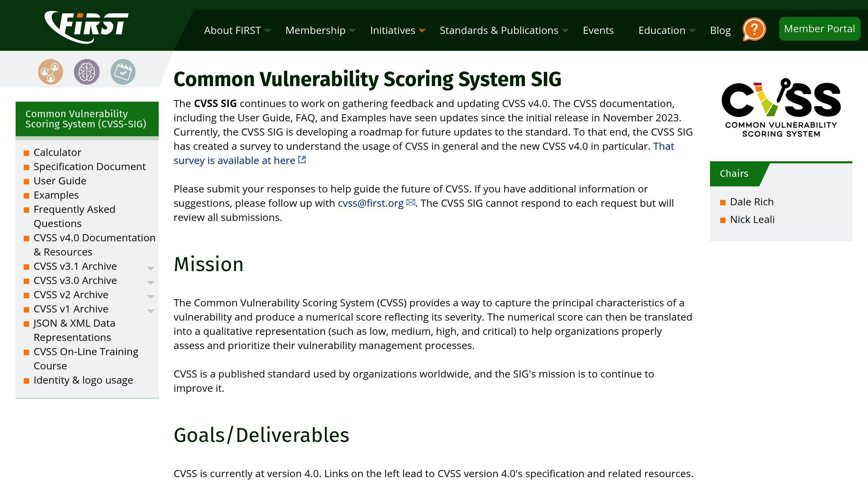Click the orange network people circle icon
The width and height of the screenshot is (868, 488).
(x=51, y=72)
